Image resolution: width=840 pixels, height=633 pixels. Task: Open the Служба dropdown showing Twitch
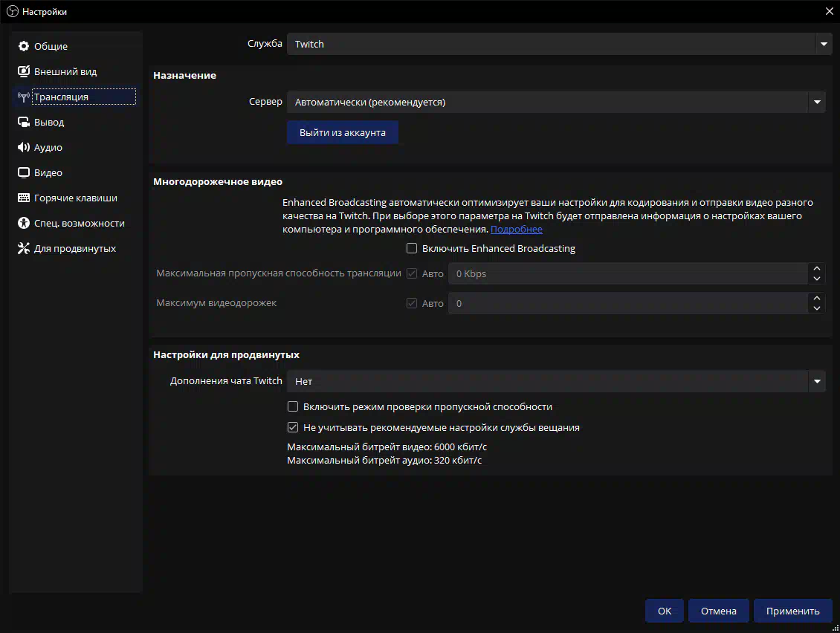point(559,44)
